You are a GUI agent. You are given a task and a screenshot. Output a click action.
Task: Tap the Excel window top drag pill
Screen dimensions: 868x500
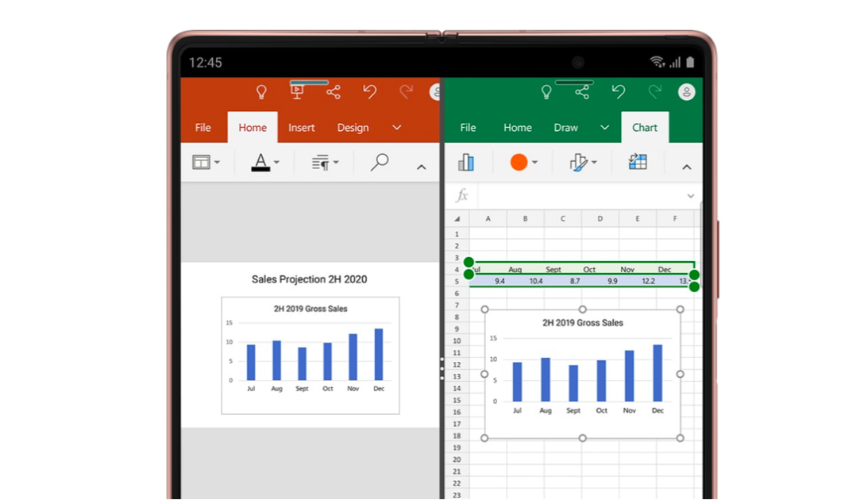coord(574,83)
